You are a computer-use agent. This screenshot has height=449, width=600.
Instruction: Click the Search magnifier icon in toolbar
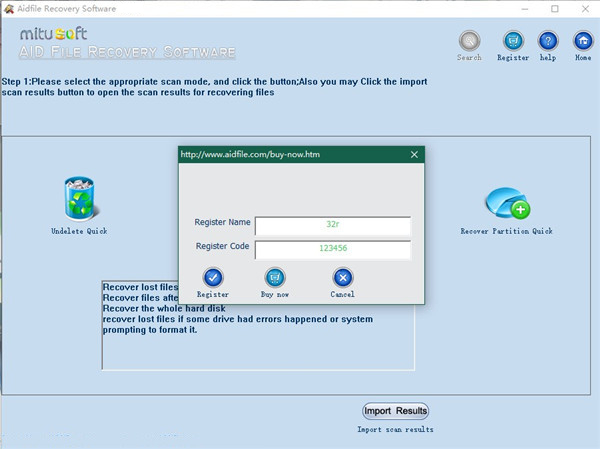[x=469, y=42]
